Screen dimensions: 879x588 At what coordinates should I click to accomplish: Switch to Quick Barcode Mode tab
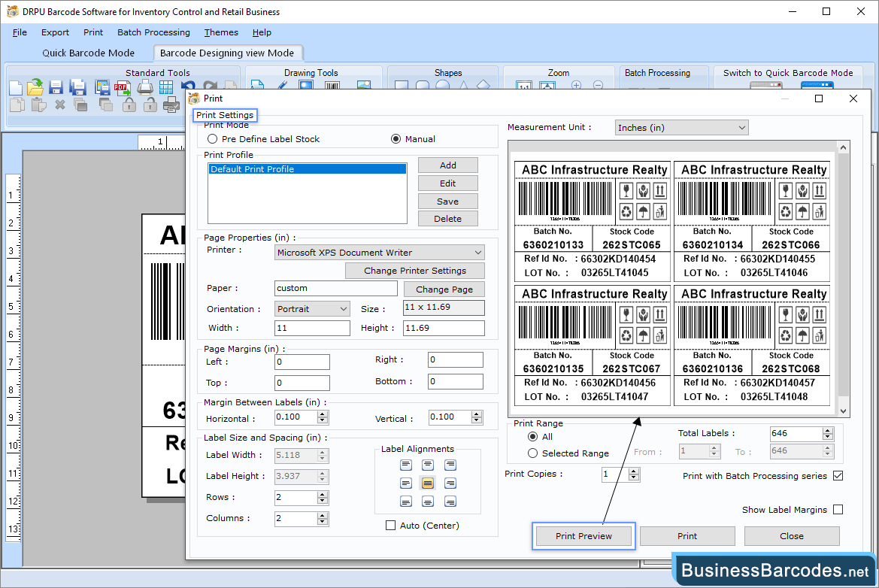click(x=89, y=53)
